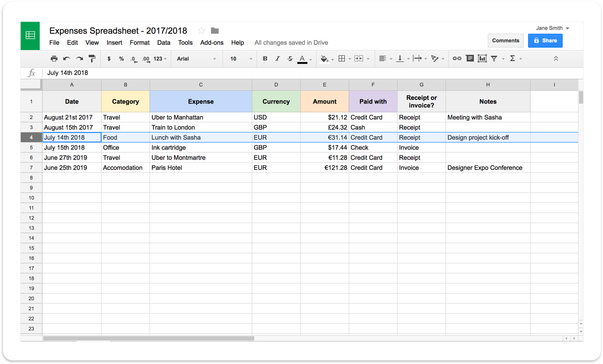The image size is (603, 364).
Task: Click the fill color bucket icon
Action: 324,59
